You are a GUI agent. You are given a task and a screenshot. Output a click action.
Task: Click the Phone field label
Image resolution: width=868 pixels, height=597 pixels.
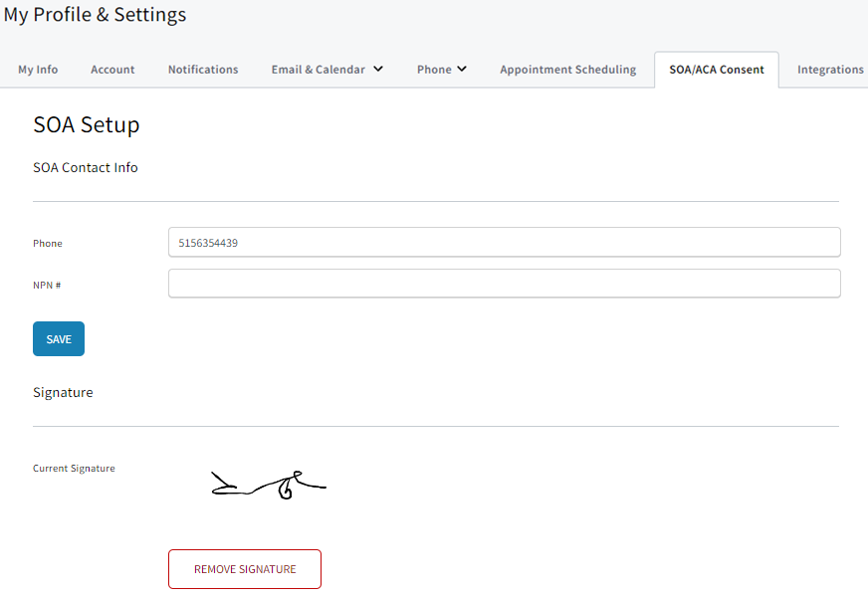point(47,243)
